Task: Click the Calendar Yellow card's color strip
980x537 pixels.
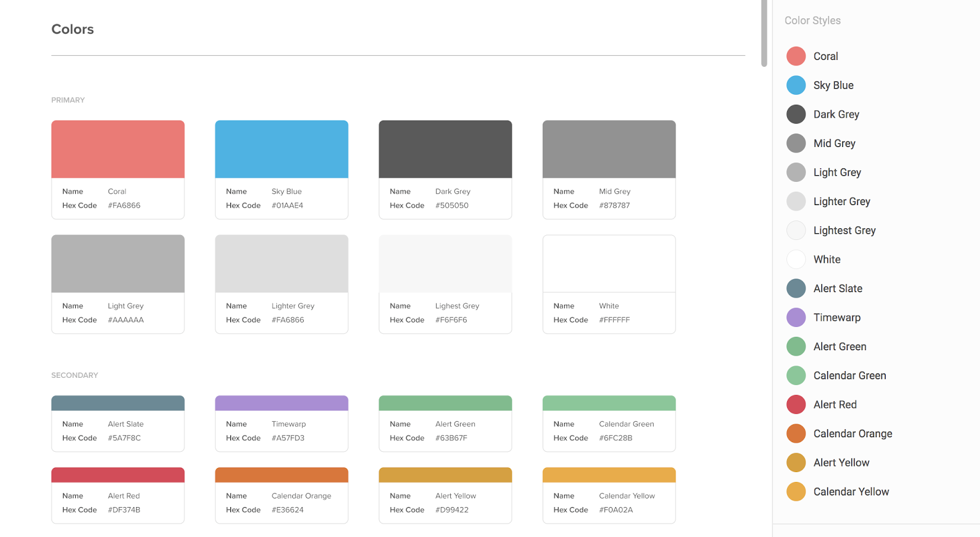Action: (x=609, y=475)
